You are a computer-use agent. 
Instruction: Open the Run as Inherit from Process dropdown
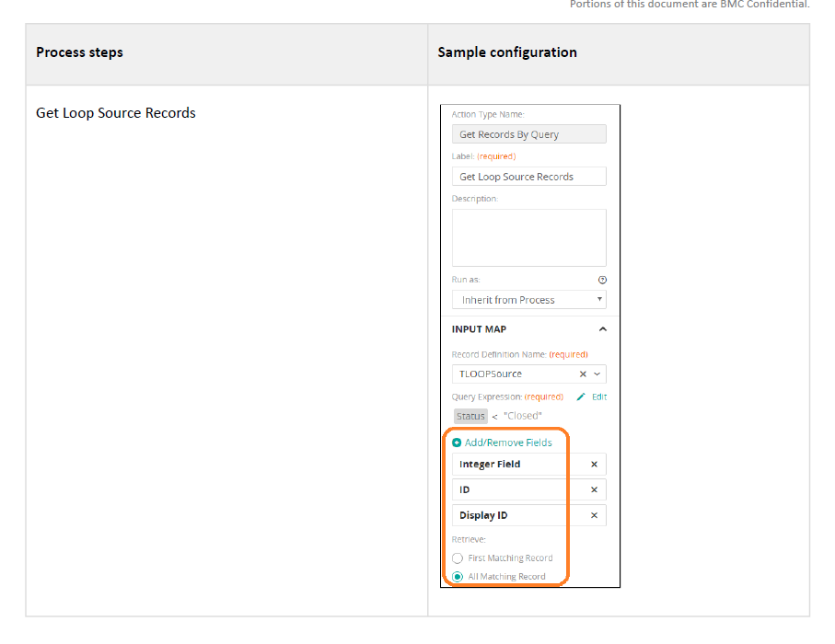(x=528, y=300)
